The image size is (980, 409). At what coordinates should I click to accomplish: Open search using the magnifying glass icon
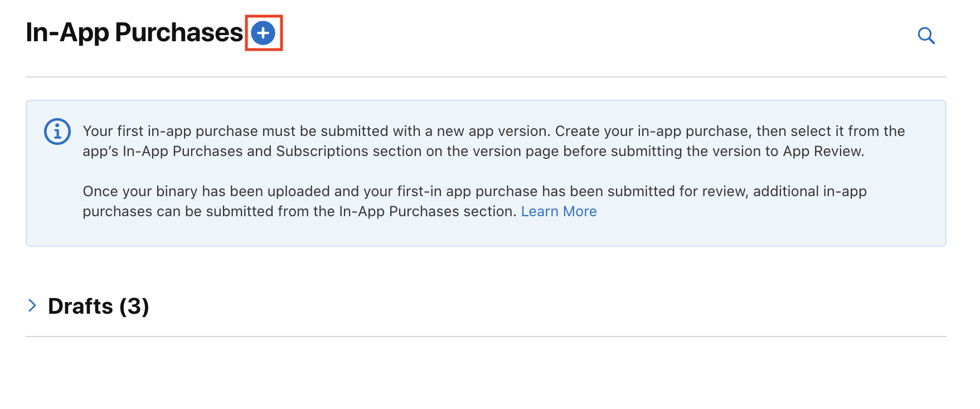(x=926, y=36)
